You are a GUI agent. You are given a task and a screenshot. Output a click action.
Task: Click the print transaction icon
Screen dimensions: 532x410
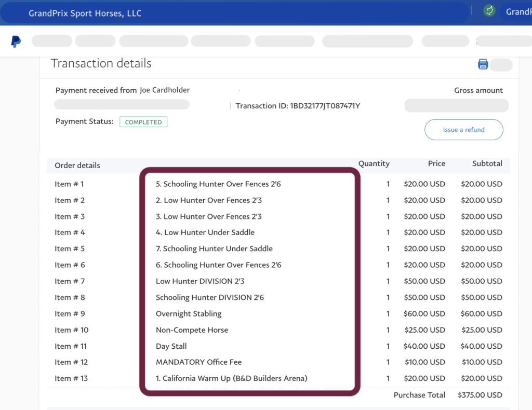[x=483, y=64]
